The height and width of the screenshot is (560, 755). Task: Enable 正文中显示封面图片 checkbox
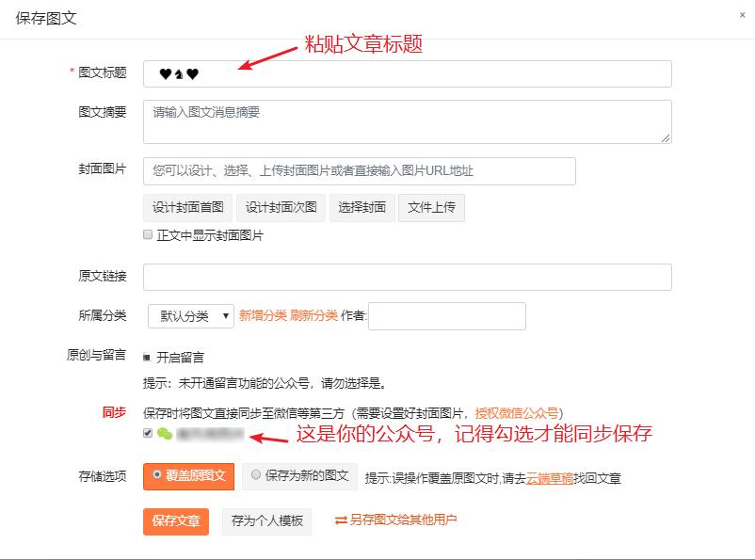click(146, 234)
